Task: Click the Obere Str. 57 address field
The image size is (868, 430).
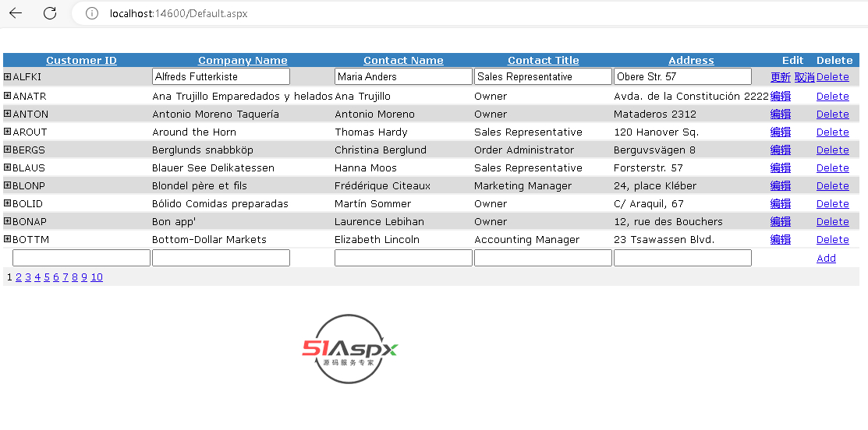Action: point(682,76)
